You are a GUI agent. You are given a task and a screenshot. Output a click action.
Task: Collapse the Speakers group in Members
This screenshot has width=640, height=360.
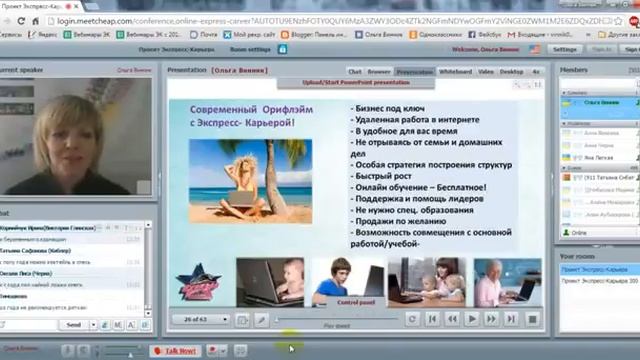coord(564,93)
